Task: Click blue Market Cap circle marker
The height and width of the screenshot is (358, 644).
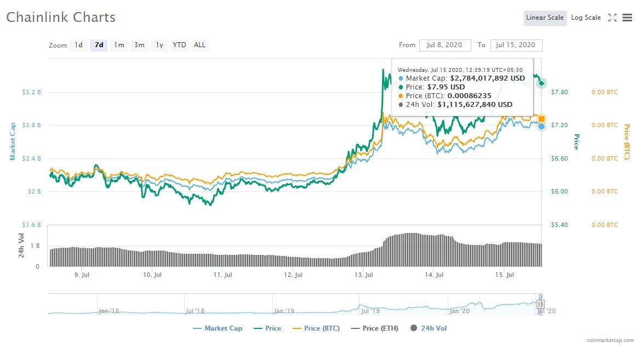Action: coord(542,127)
